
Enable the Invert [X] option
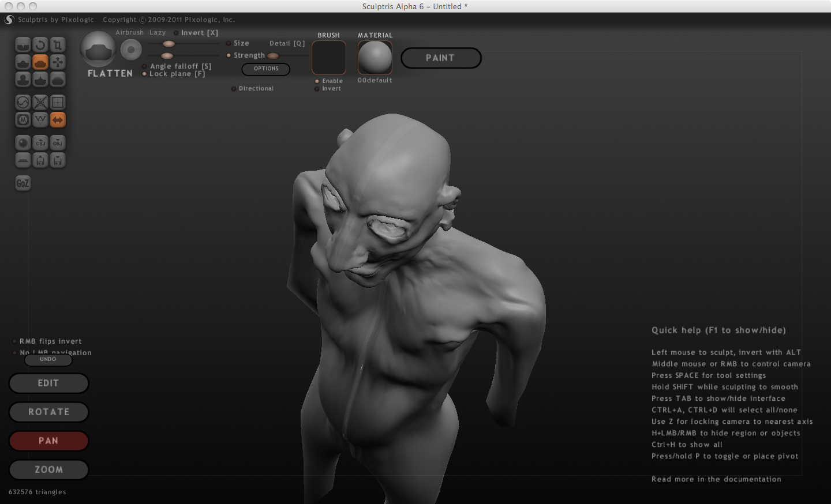pos(177,33)
